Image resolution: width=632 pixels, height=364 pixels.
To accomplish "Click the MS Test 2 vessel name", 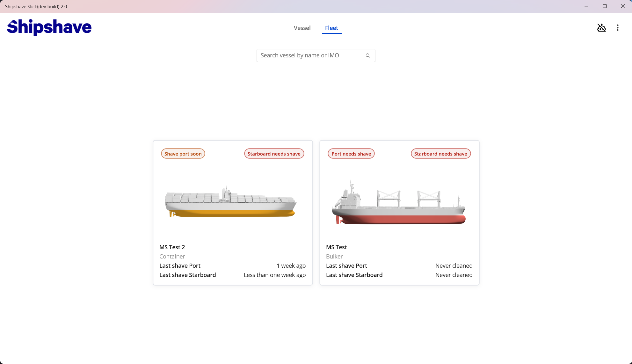I will [x=172, y=247].
